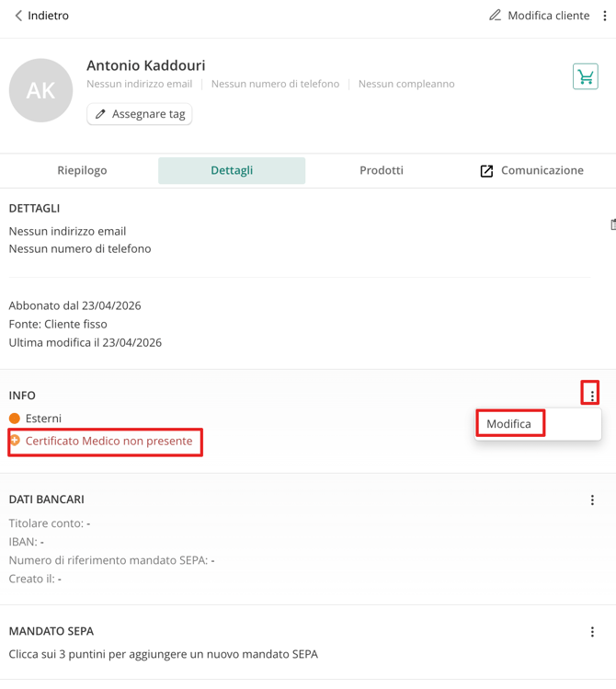This screenshot has height=689, width=616.
Task: Open the top-right three-dot options menu
Action: tap(605, 16)
